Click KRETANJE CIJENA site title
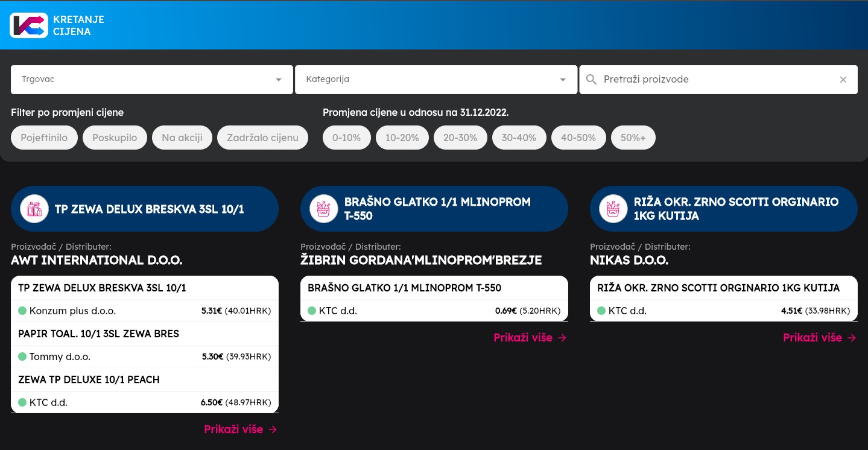Screen dimensions: 868x450 point(78,25)
